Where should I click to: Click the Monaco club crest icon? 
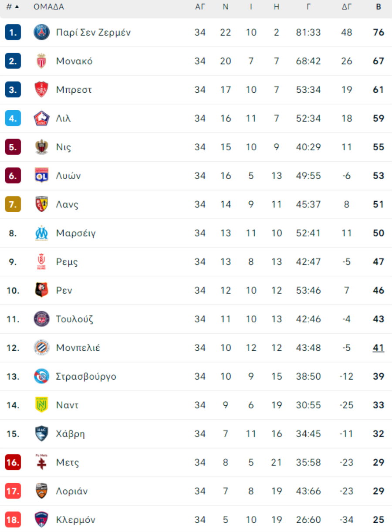[41, 61]
